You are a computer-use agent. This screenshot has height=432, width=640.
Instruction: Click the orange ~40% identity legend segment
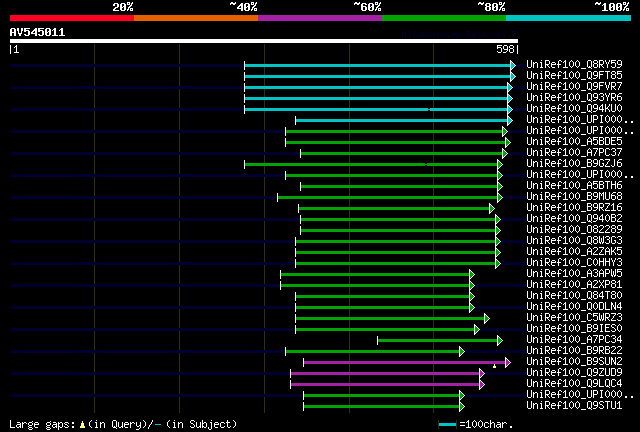coord(196,18)
